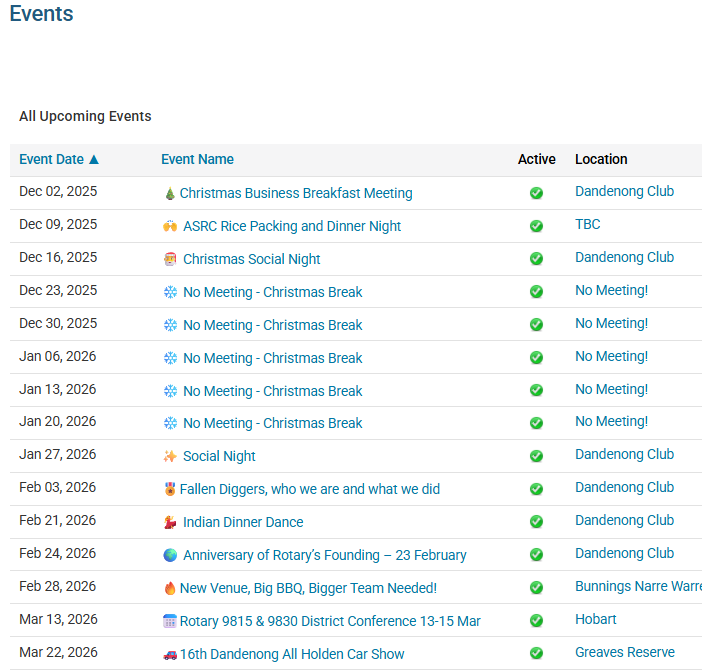Click car icon beside Holden Car Show
702x670 pixels.
click(170, 655)
